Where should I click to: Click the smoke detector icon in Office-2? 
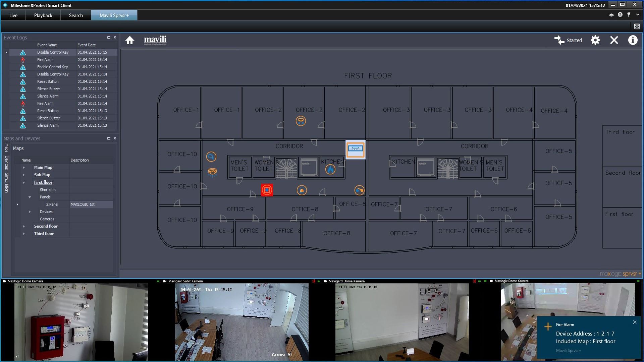[x=301, y=121]
